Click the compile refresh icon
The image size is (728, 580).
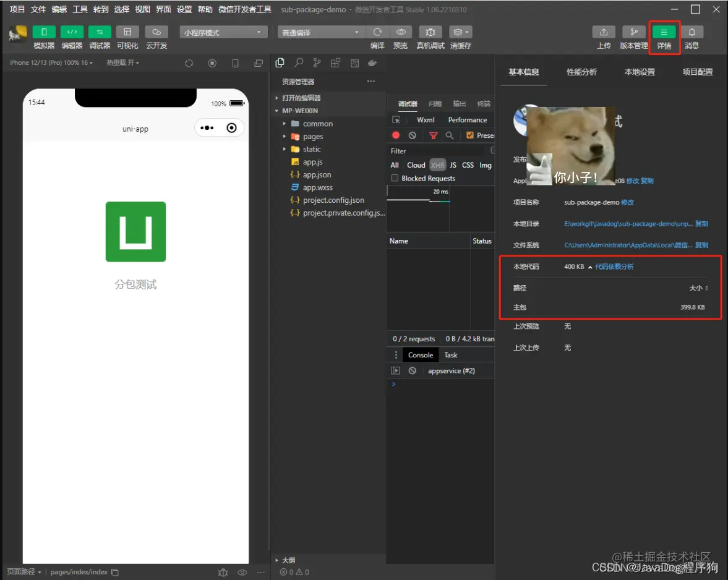(x=377, y=32)
